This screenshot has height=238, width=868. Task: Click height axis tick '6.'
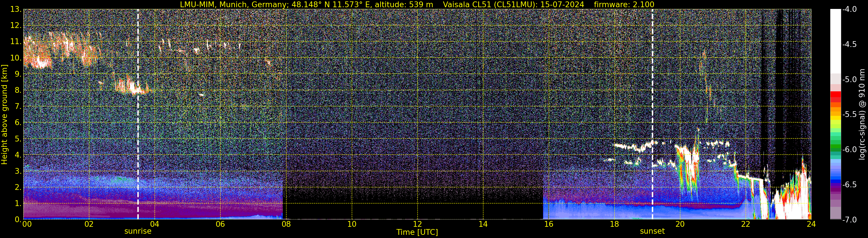click(x=18, y=123)
